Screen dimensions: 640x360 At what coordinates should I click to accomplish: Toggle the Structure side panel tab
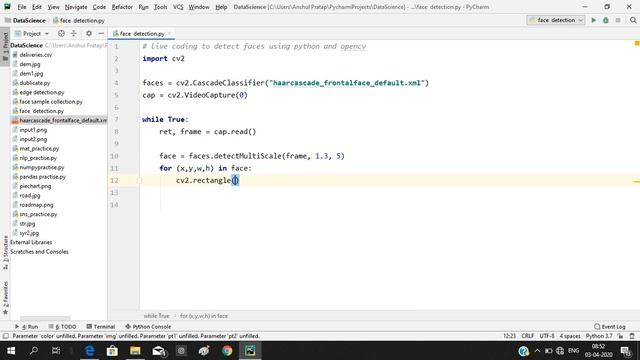point(5,252)
